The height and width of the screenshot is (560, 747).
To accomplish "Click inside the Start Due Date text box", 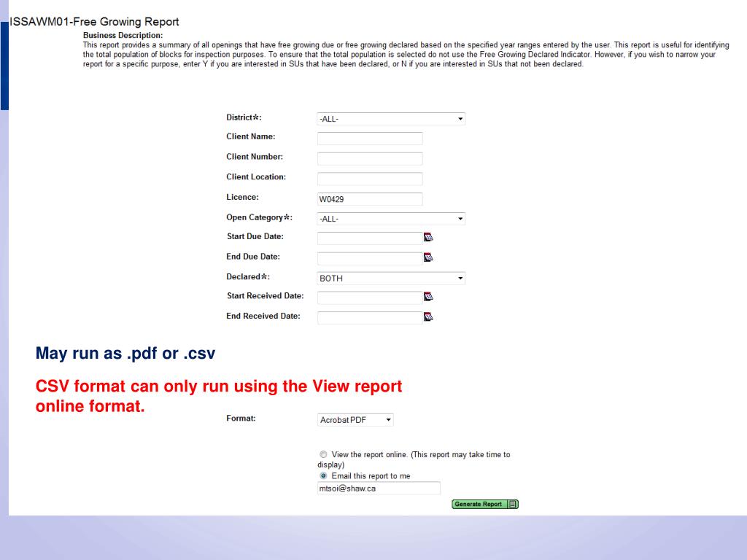I will (370, 238).
